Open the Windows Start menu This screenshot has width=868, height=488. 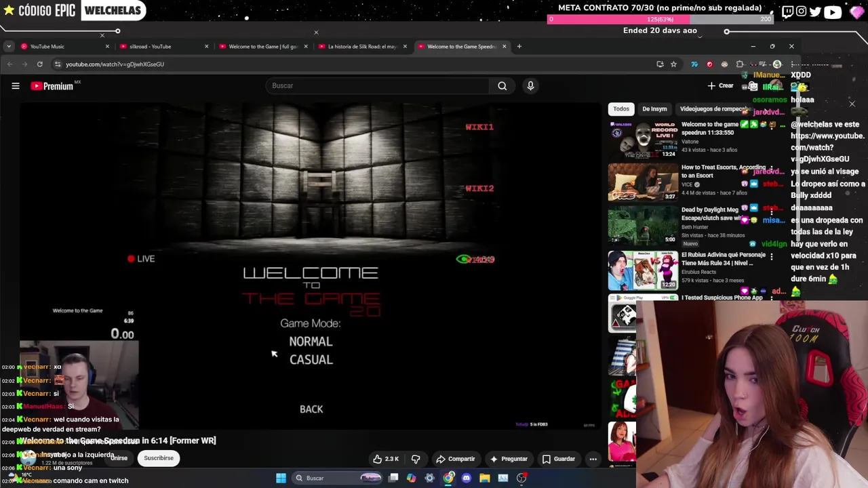point(281,479)
